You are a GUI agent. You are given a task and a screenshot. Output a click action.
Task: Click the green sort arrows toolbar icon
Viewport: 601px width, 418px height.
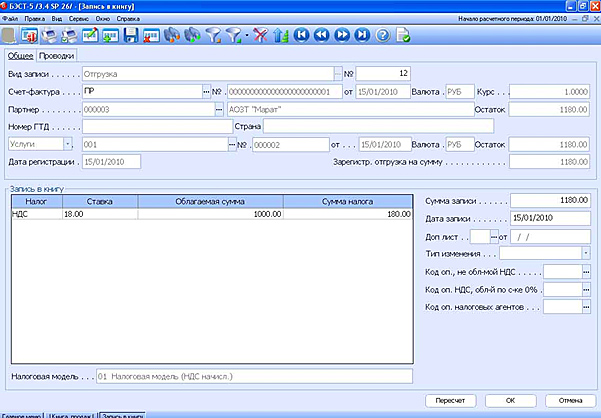pos(279,35)
